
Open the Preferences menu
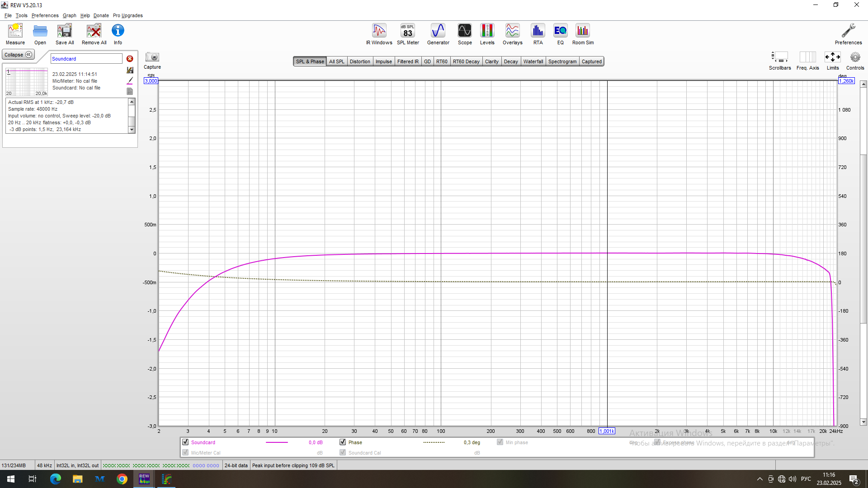pos(45,15)
